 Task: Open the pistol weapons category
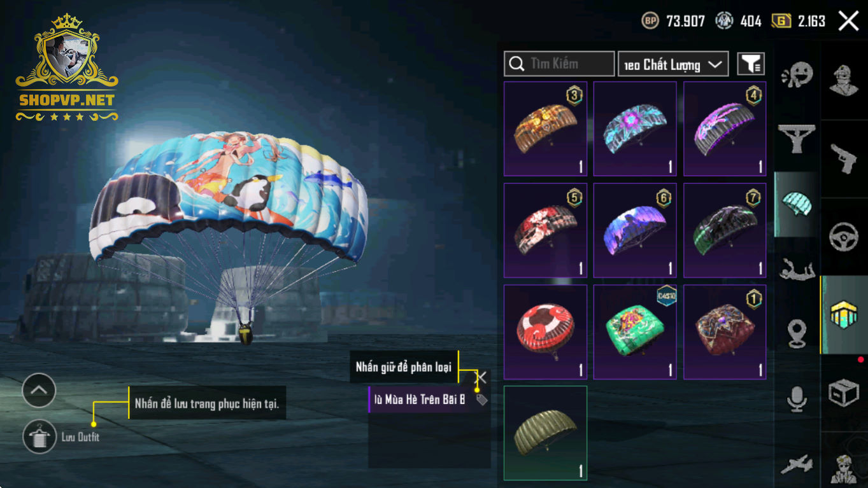pyautogui.click(x=844, y=157)
